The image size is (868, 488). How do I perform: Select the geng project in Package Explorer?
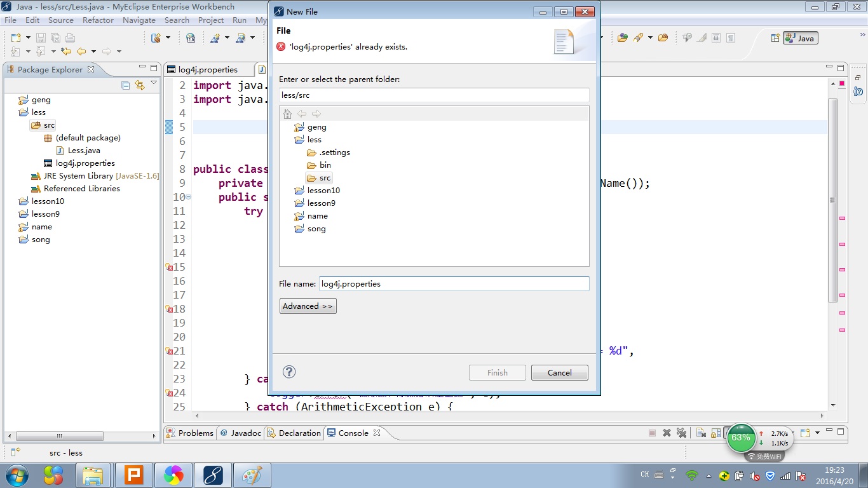(x=34, y=100)
